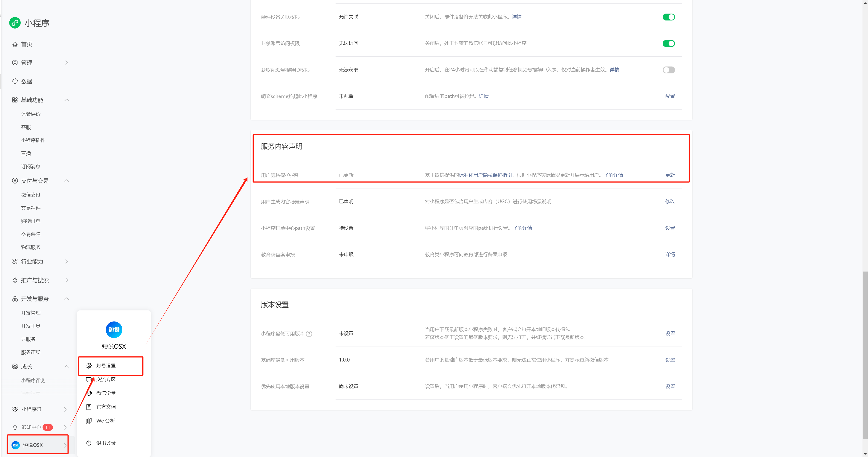Click the 小程序 green logo icon
The height and width of the screenshot is (457, 868).
pyautogui.click(x=15, y=23)
